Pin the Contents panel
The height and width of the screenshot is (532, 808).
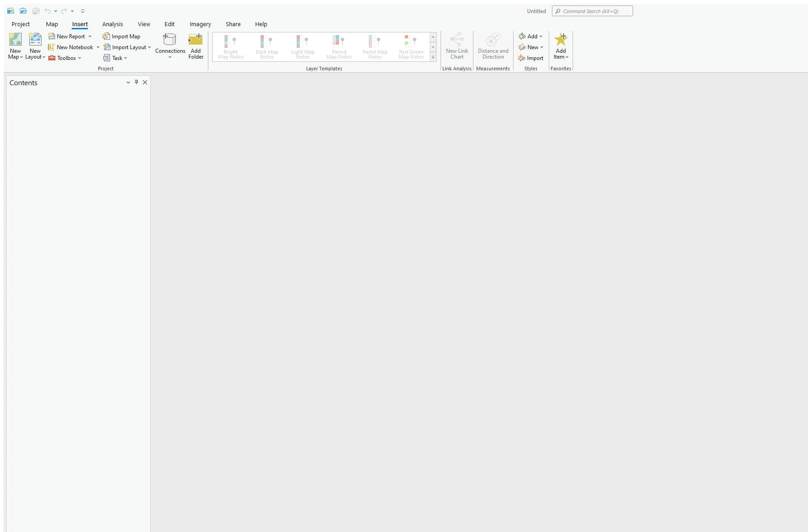(x=136, y=82)
